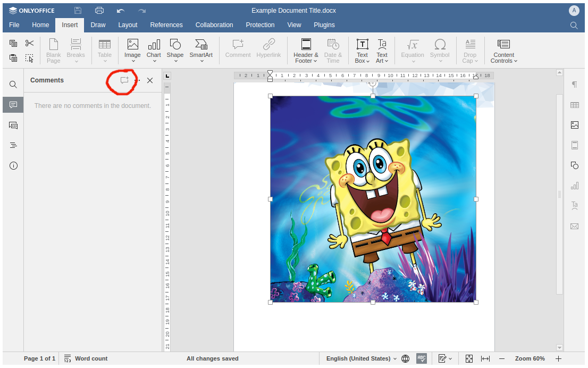This screenshot has height=368, width=588.
Task: Toggle Fit to width in the status bar
Action: click(x=485, y=358)
